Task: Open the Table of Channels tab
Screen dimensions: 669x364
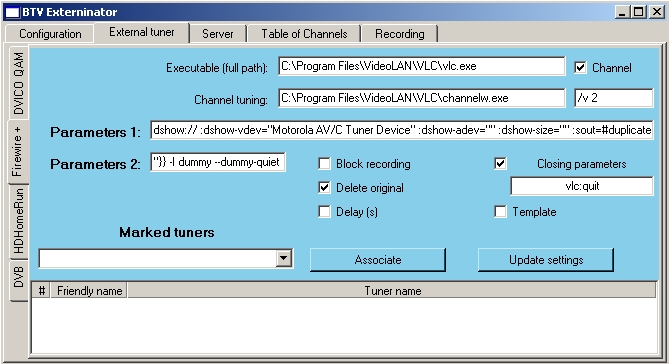Action: (304, 34)
